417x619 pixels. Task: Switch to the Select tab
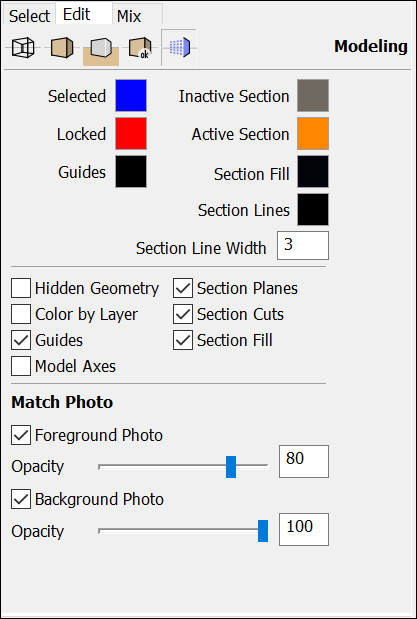tap(29, 16)
